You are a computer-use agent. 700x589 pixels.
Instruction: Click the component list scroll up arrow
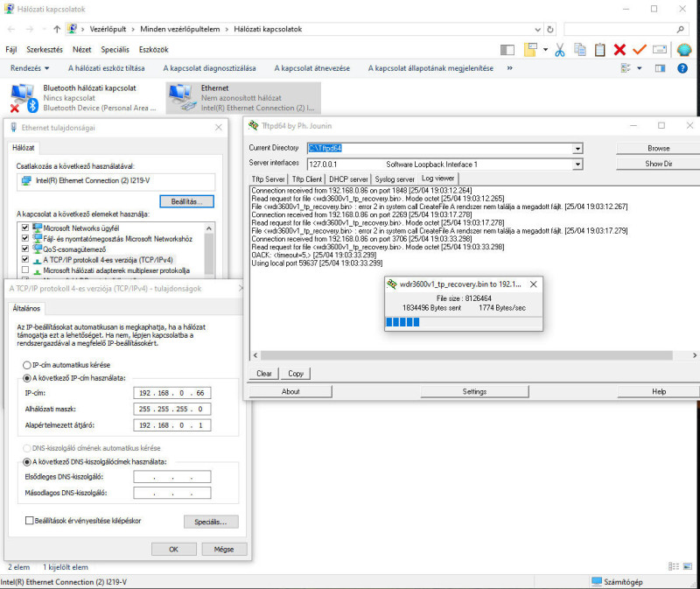tap(209, 228)
